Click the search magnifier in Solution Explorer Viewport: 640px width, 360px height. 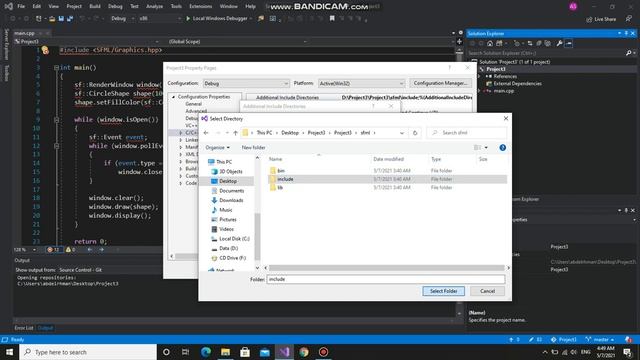click(x=629, y=53)
